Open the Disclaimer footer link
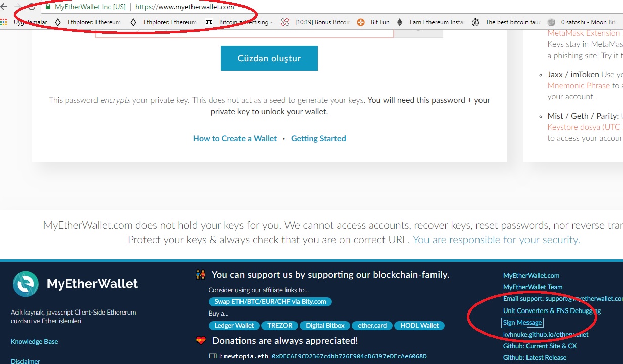Viewport: 623px width, 364px height. click(x=25, y=361)
